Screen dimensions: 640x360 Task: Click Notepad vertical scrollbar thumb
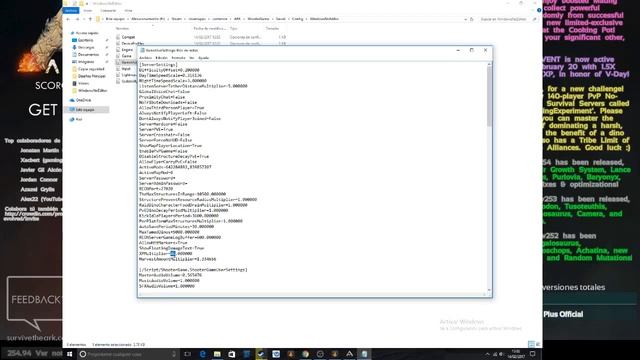pyautogui.click(x=489, y=96)
